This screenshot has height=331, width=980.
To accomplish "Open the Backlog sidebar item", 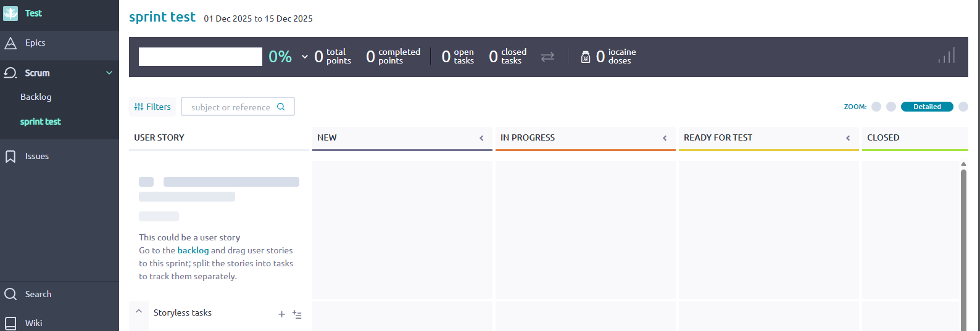I will [36, 97].
